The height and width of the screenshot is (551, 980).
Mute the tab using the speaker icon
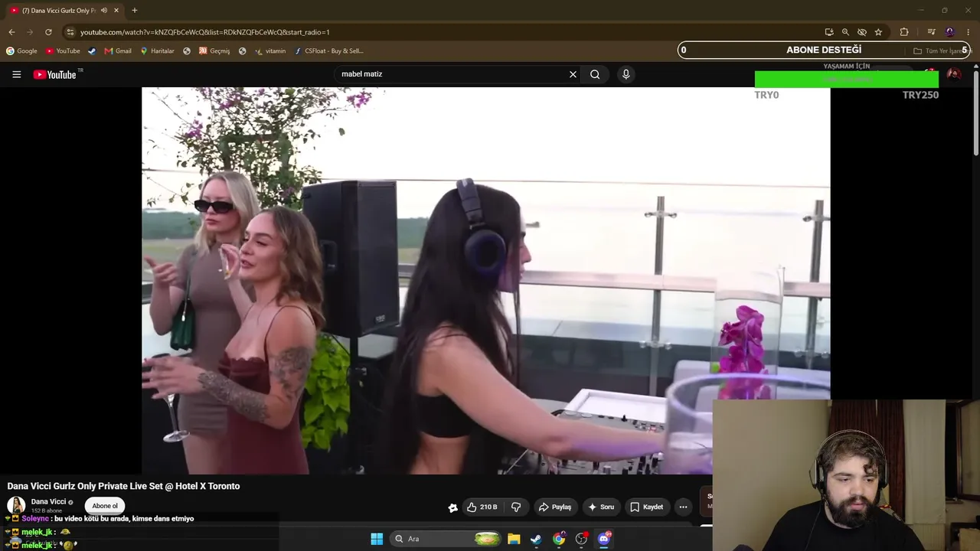[104, 11]
